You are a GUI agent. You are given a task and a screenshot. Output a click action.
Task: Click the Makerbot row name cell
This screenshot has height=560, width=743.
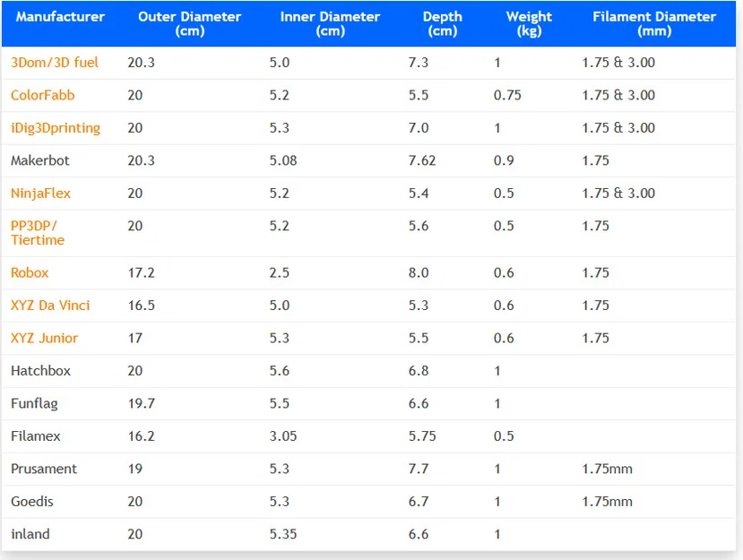click(40, 161)
